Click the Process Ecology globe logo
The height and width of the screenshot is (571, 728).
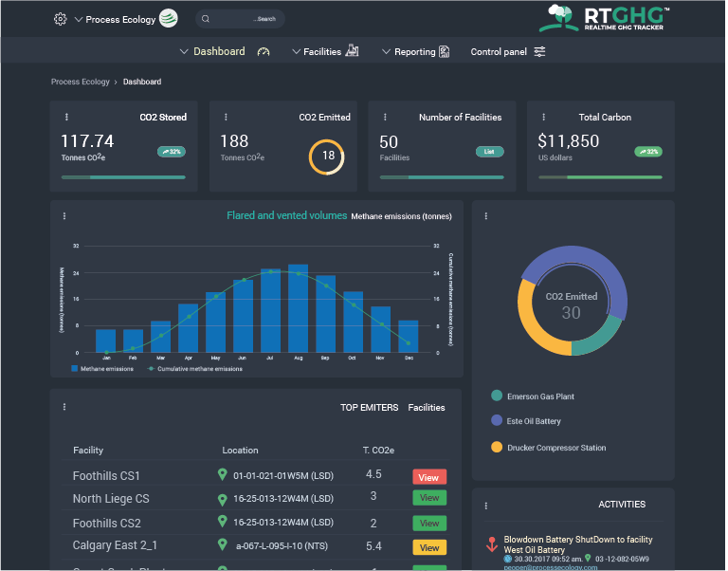169,19
